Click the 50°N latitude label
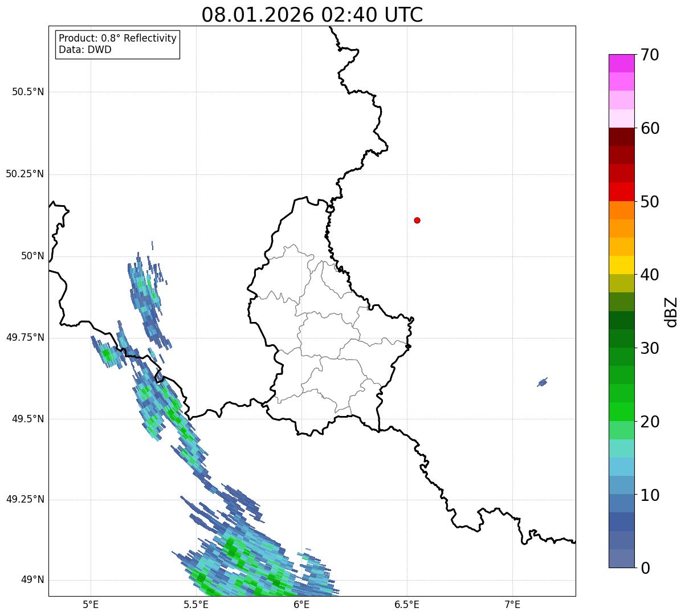The height and width of the screenshot is (616, 685). (x=32, y=256)
